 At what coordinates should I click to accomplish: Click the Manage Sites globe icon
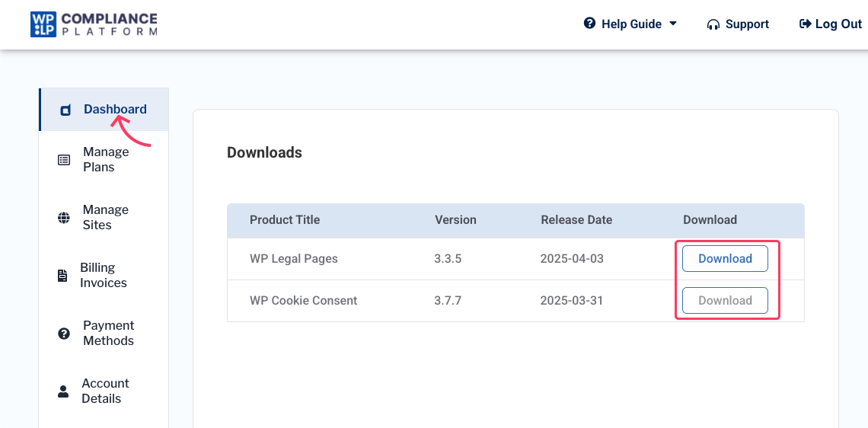coord(64,218)
